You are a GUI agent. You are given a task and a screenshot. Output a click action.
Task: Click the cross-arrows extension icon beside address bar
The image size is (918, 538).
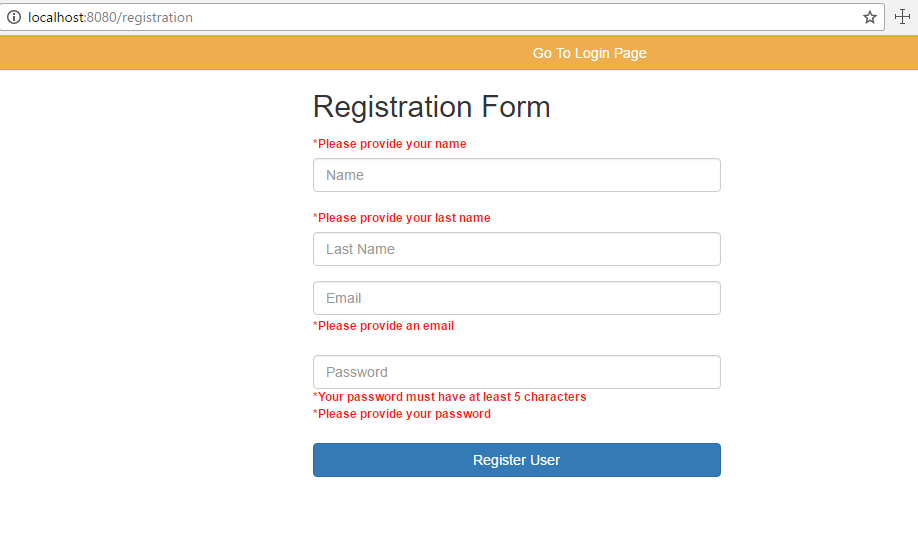point(902,17)
